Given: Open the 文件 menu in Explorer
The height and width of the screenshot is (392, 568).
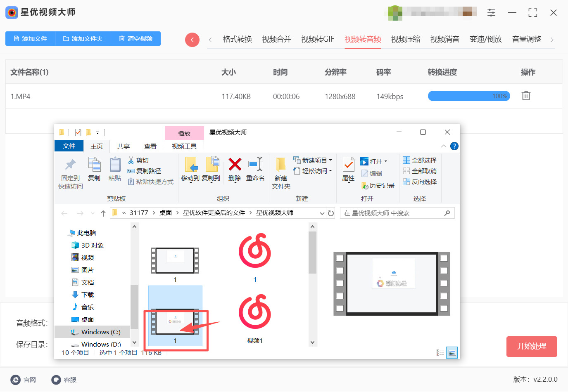Looking at the screenshot, I should [69, 146].
